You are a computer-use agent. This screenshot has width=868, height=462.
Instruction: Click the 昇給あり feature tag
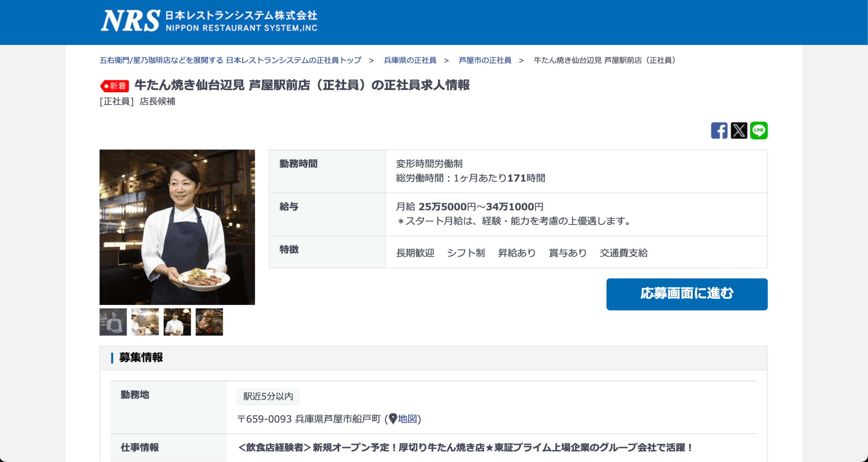[517, 253]
